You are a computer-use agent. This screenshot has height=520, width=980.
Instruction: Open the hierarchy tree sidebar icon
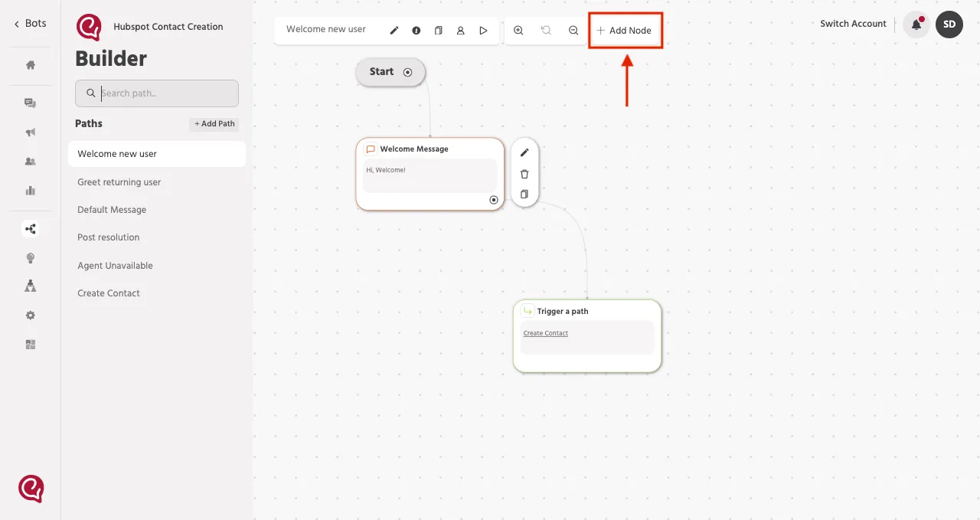(x=31, y=286)
